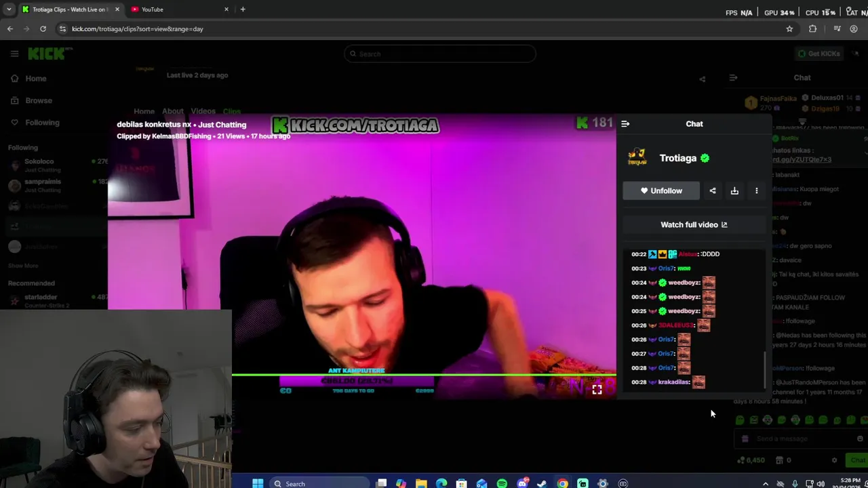Open the browser profile icon
Viewport: 868px width, 488px height.
click(x=854, y=29)
